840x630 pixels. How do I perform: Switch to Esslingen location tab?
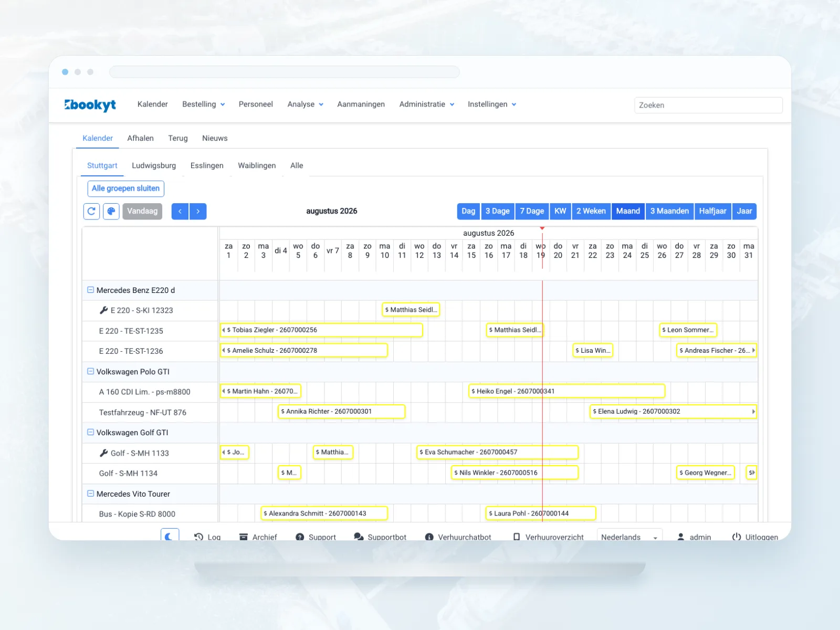(x=207, y=165)
